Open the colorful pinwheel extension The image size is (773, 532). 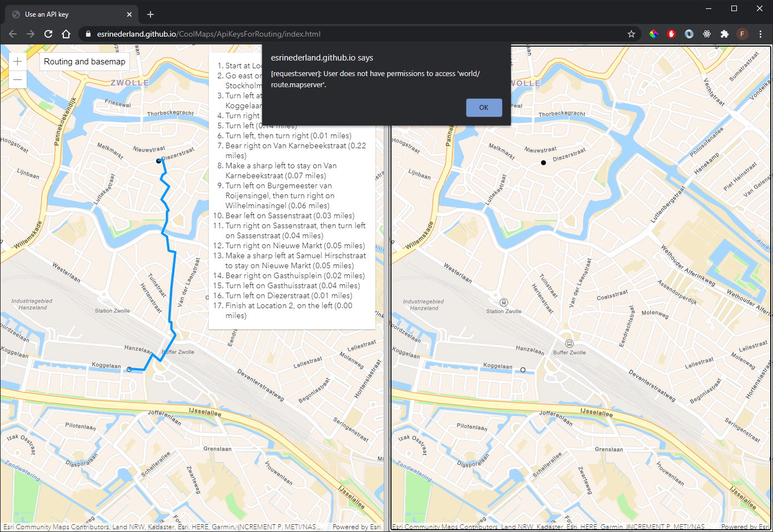(654, 34)
